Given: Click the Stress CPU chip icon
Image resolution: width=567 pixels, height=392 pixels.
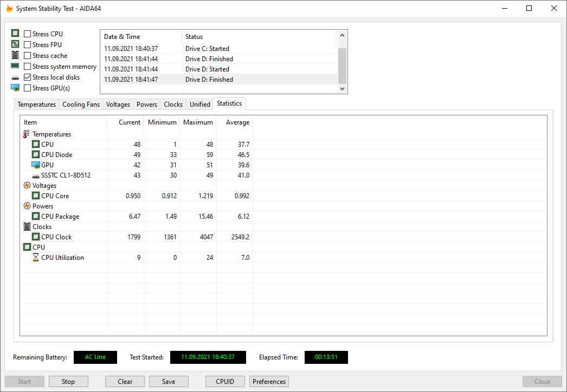Looking at the screenshot, I should pos(15,33).
